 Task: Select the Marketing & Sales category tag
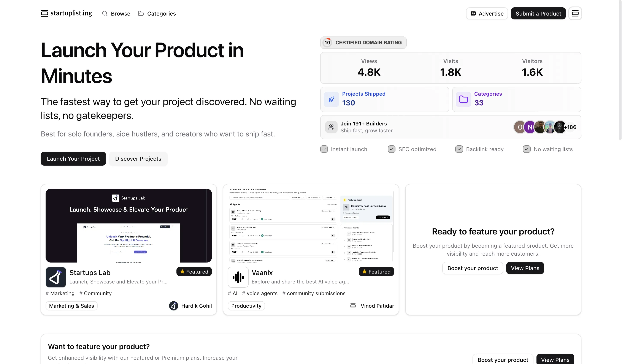coord(71,306)
